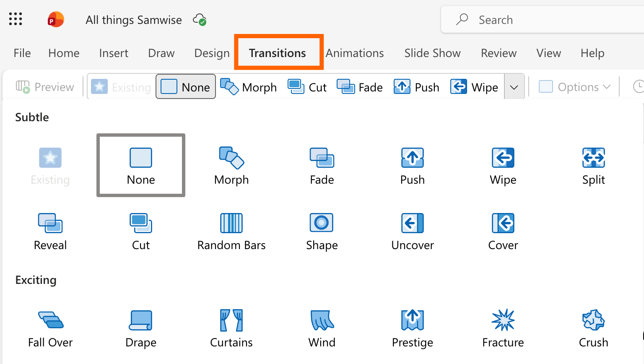Viewport: 644px width, 364px height.
Task: Select the Push transition in the gallery
Action: 413,166
